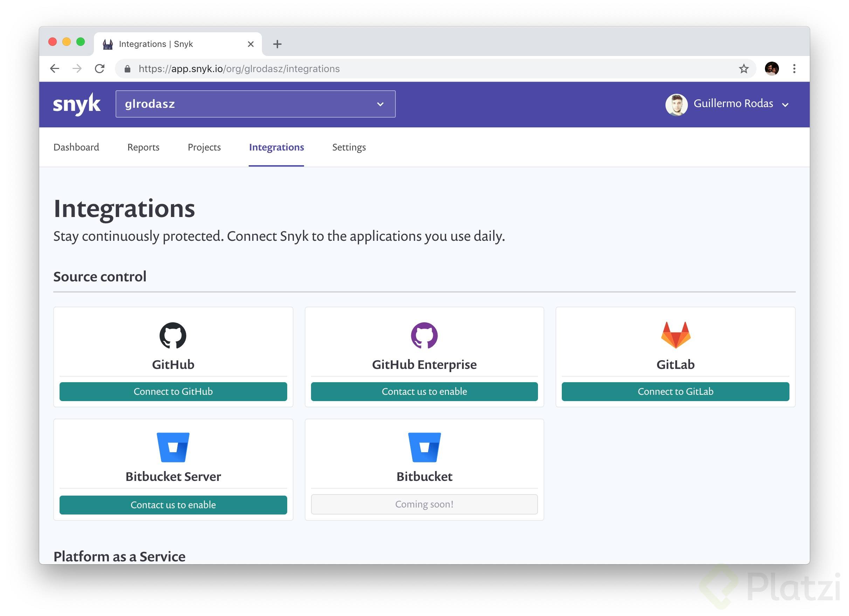Click the browser forward arrow
Screen dimensions: 849x616
pyautogui.click(x=77, y=69)
